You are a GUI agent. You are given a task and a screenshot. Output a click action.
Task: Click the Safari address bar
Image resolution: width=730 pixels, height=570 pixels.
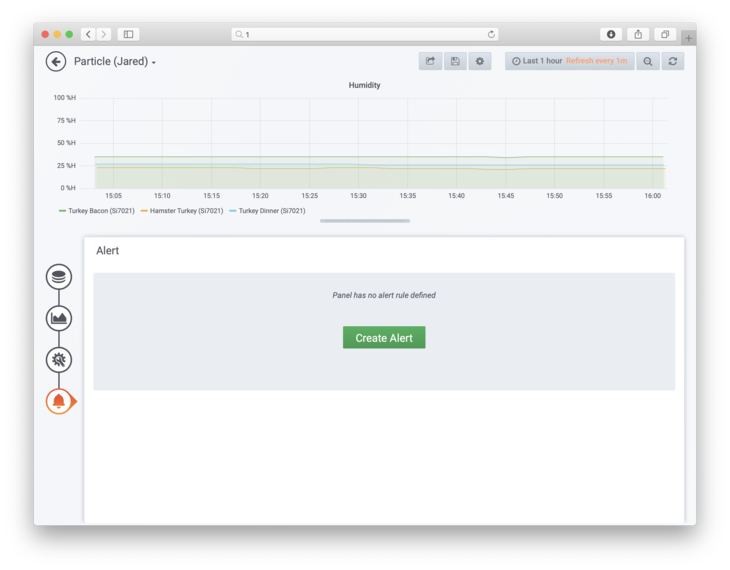(365, 34)
